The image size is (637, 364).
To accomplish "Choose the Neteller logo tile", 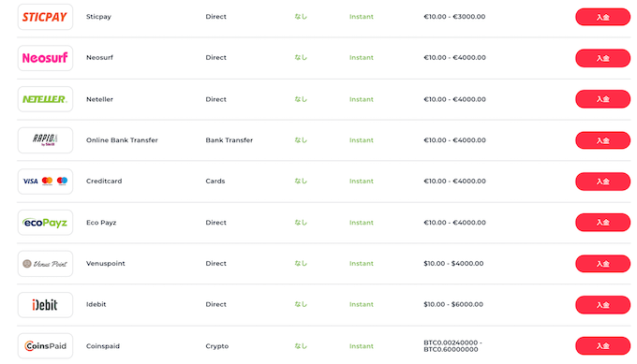I will coord(45,99).
